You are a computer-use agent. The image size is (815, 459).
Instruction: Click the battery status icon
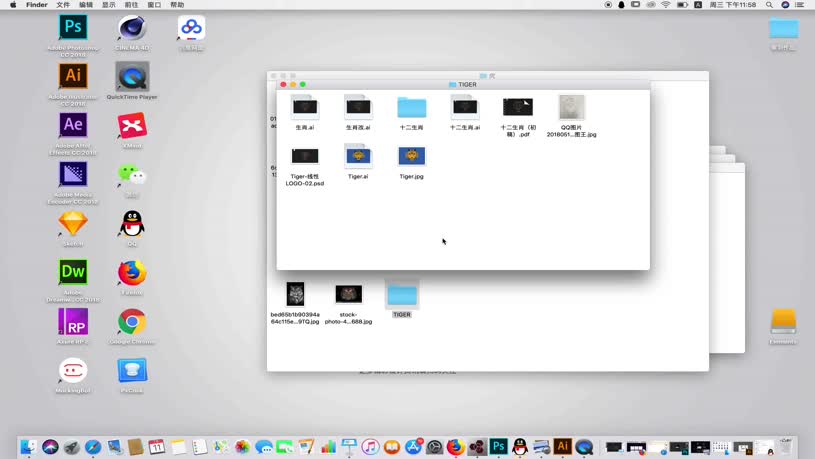pyautogui.click(x=682, y=5)
